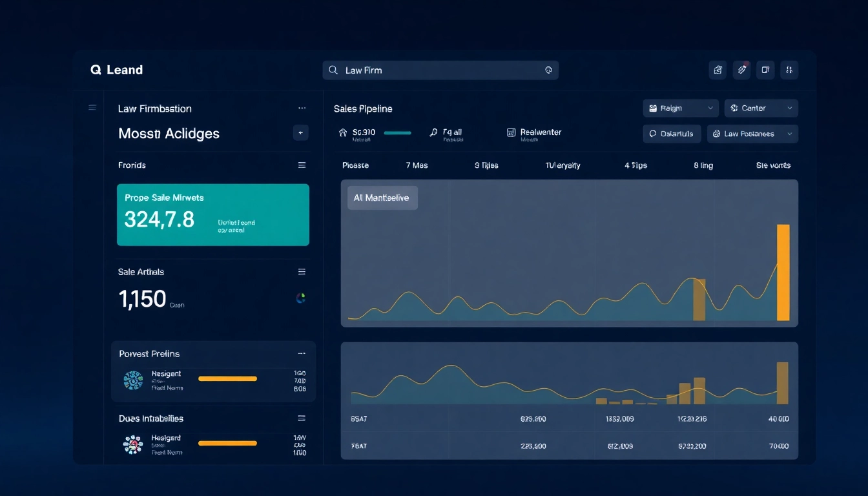Open the Law Fostanees dropdown
This screenshot has height=496, width=868.
coord(751,134)
